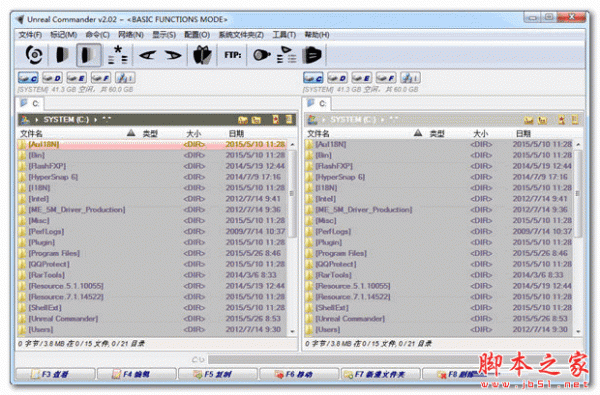Sort right panel by 文件名 column
The image size is (600, 395).
tap(318, 134)
